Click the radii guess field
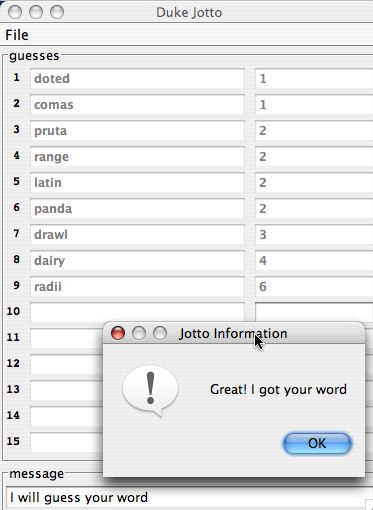The image size is (373, 510). coord(137,287)
